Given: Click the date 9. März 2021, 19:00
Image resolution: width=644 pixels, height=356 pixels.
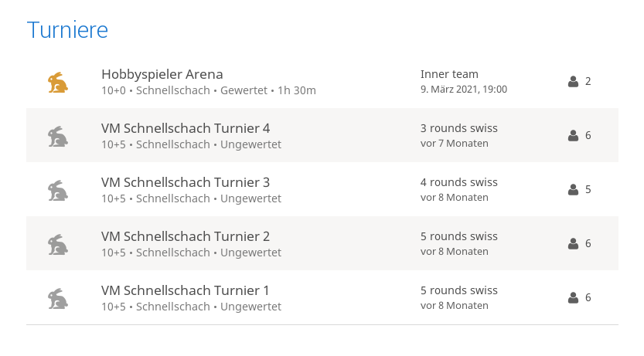Looking at the screenshot, I should coord(463,90).
